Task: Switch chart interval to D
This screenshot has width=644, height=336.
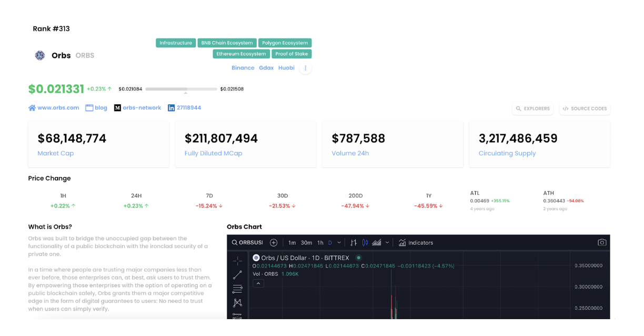Action: 330,243
